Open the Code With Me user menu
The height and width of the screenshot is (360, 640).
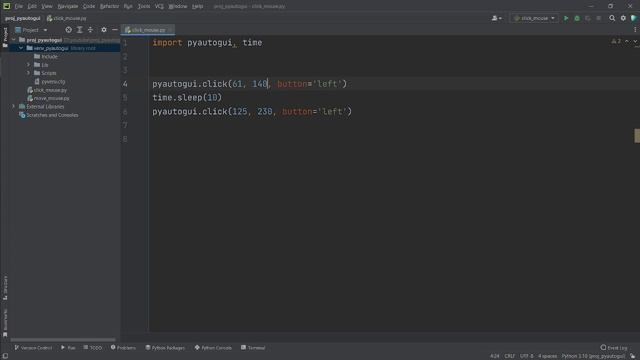click(497, 18)
